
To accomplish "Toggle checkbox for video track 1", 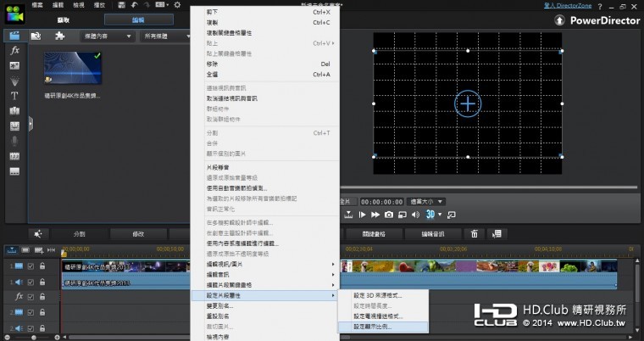I will (31, 266).
